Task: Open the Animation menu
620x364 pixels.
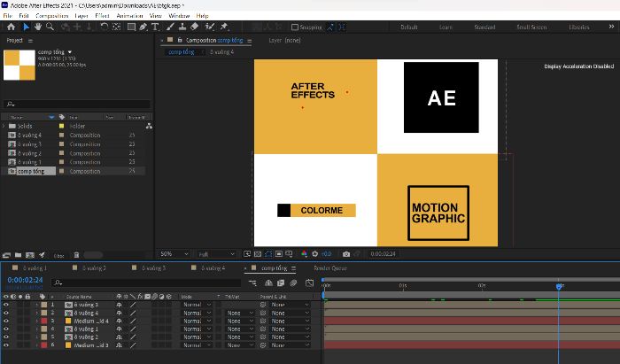Action: pyautogui.click(x=129, y=16)
